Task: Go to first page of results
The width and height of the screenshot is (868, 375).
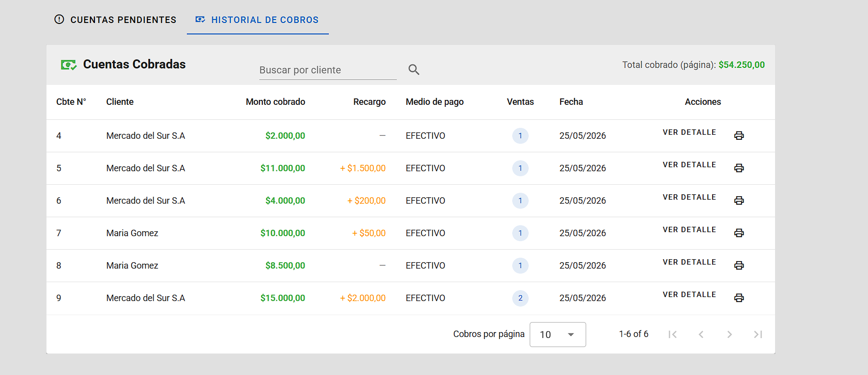Action: (673, 335)
